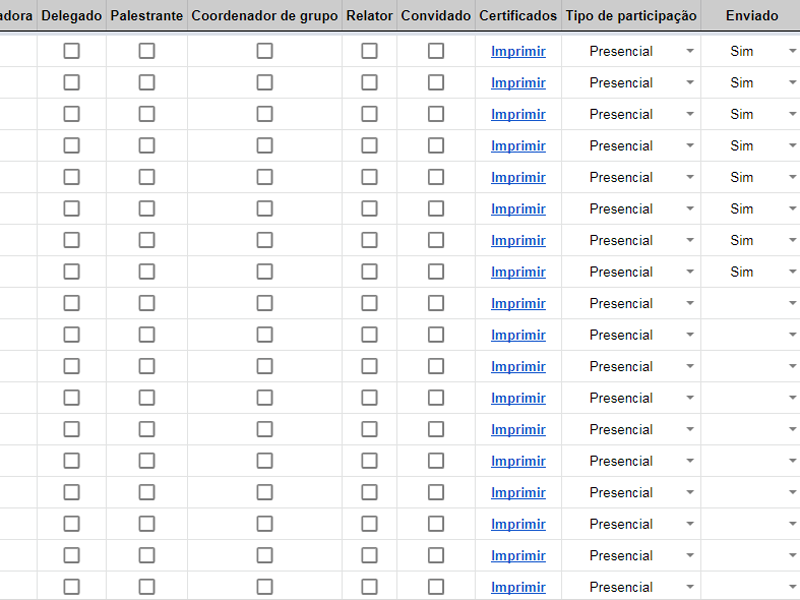Tick the Palestrante checkbox in the first row
800x600 pixels.
point(147,51)
